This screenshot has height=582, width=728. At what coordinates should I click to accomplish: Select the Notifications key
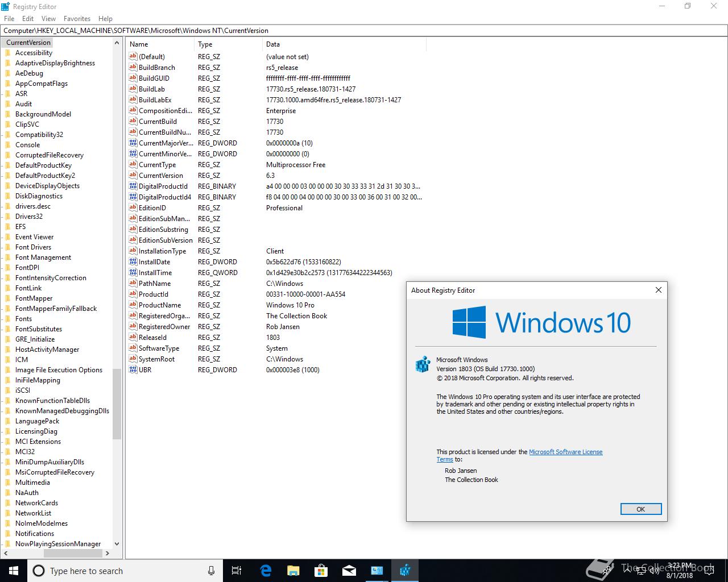(x=35, y=534)
